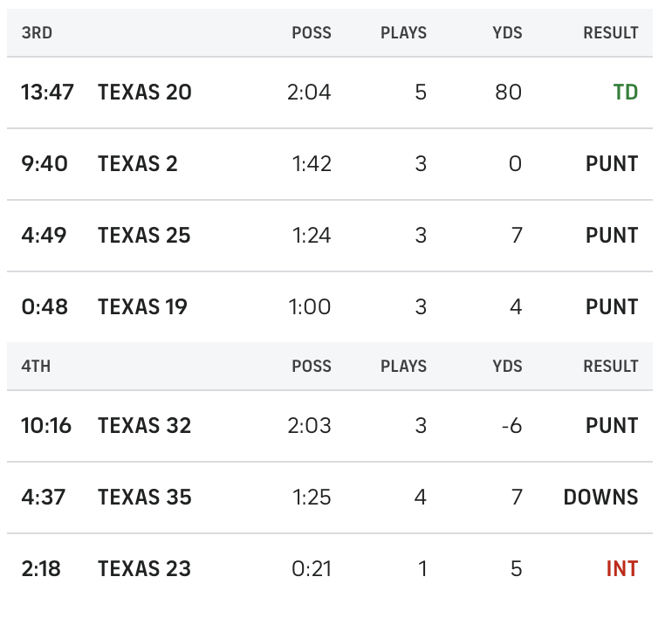Viewport: 672px width, 618px height.
Task: Click the DOWNS result text
Action: point(600,498)
